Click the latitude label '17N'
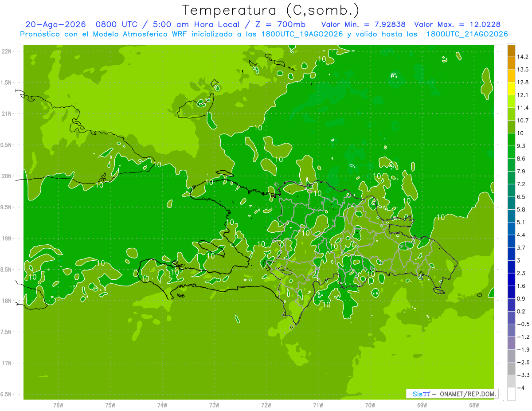532x411 pixels. tap(8, 364)
